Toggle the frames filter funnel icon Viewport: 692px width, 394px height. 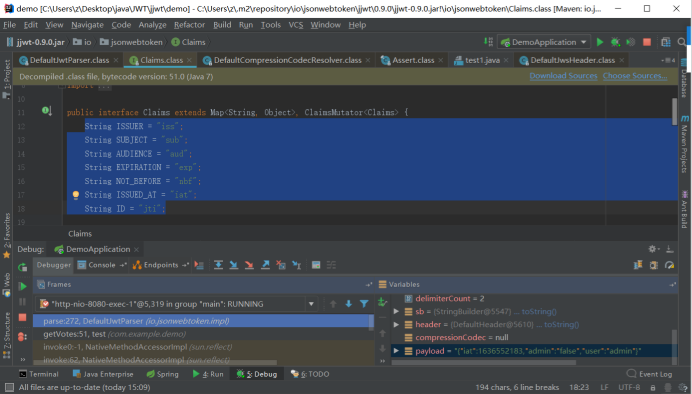[364, 304]
